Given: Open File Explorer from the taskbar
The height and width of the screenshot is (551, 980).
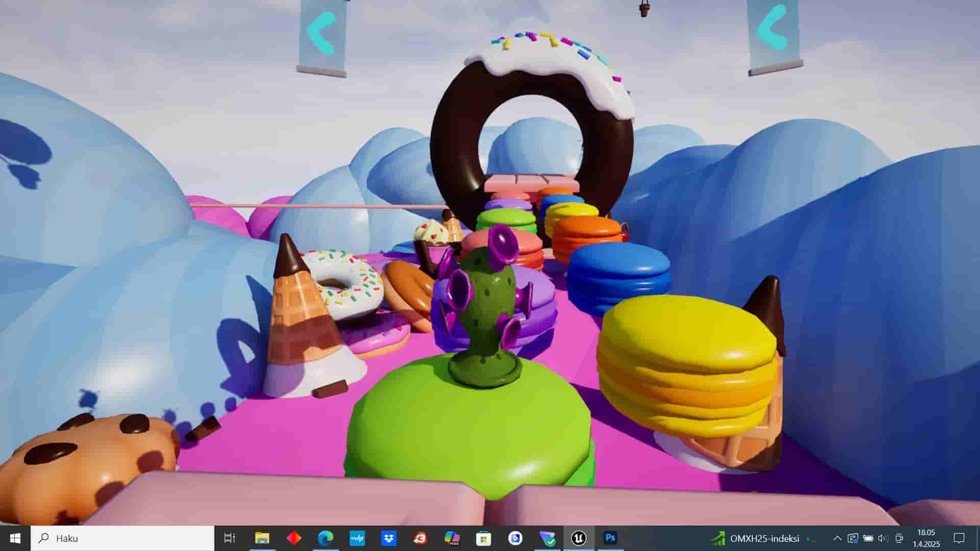Looking at the screenshot, I should point(262,538).
